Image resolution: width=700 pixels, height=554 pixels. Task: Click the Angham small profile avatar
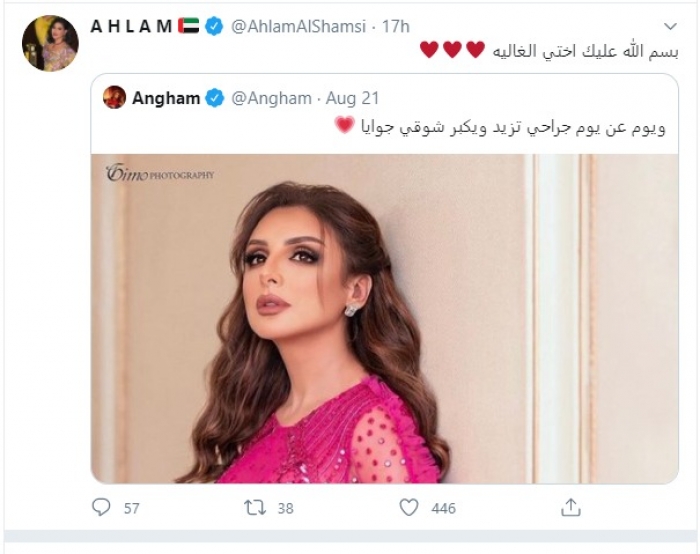click(114, 97)
